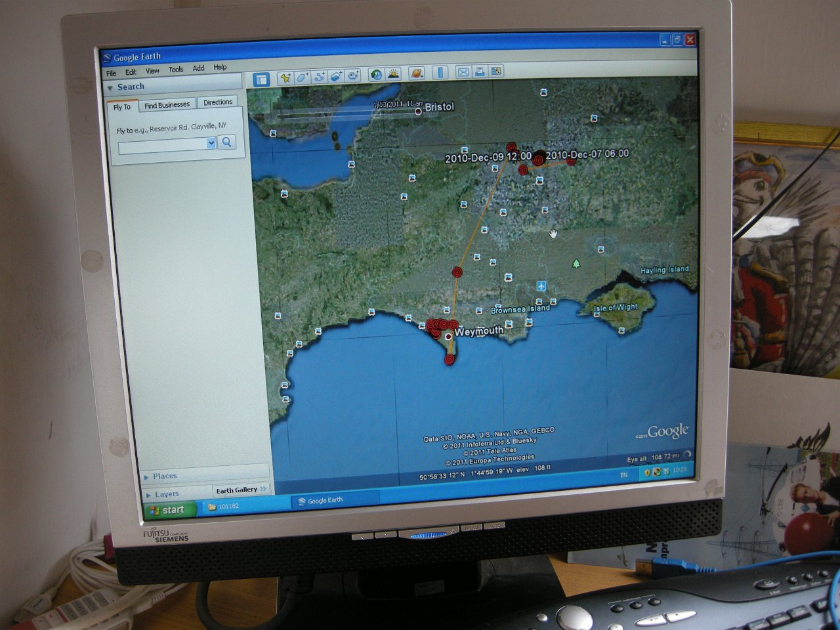
Task: Show the ruler measuring tool
Action: pyautogui.click(x=440, y=72)
